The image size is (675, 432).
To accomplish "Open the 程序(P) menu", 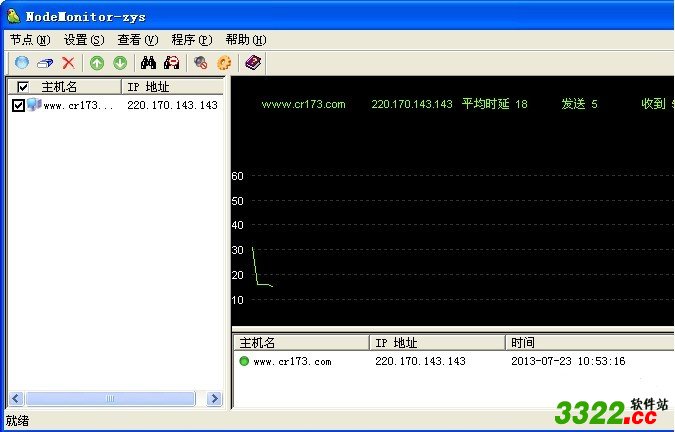I will click(x=192, y=40).
